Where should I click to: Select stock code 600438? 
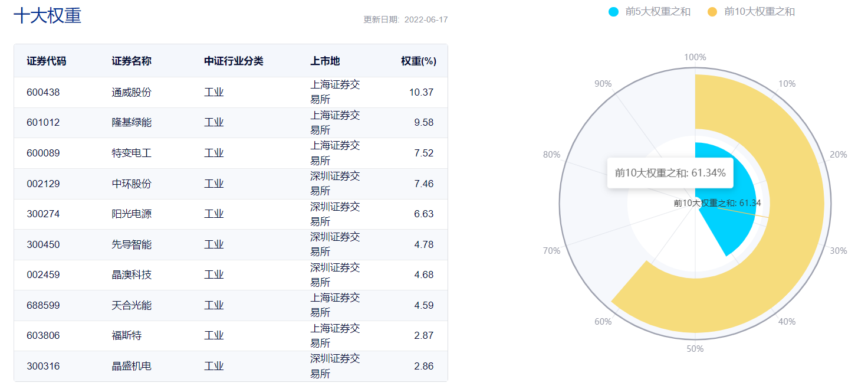[x=43, y=92]
